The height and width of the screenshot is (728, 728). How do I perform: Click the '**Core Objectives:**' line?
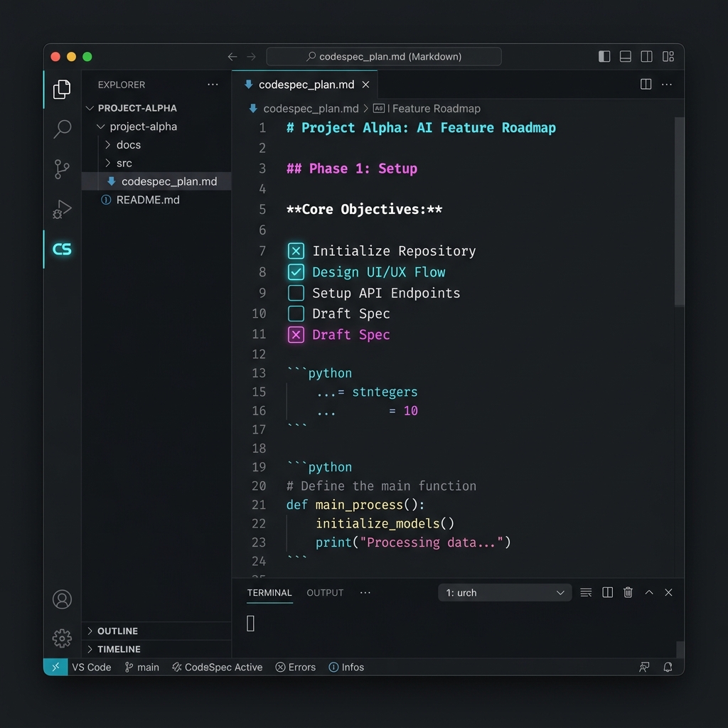tap(365, 210)
